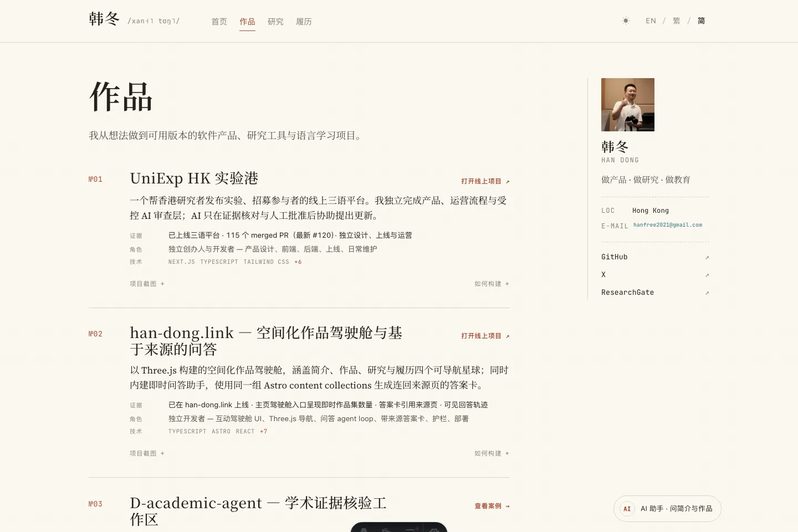798x532 pixels.
Task: Click the 韩冬 site logo in header
Action: click(x=104, y=19)
